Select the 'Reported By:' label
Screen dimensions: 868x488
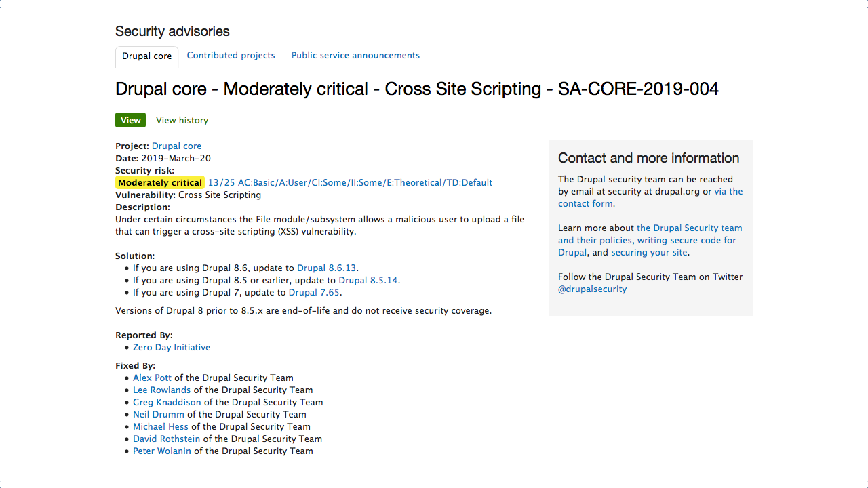(x=144, y=335)
